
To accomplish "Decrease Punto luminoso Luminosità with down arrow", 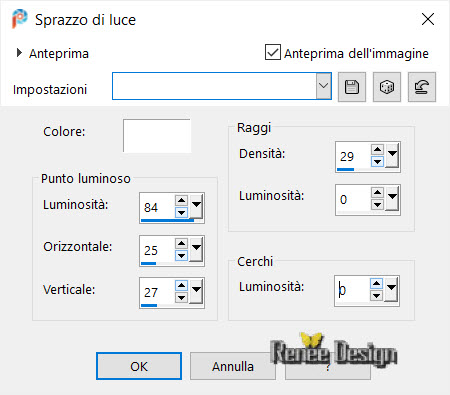I will [x=181, y=212].
